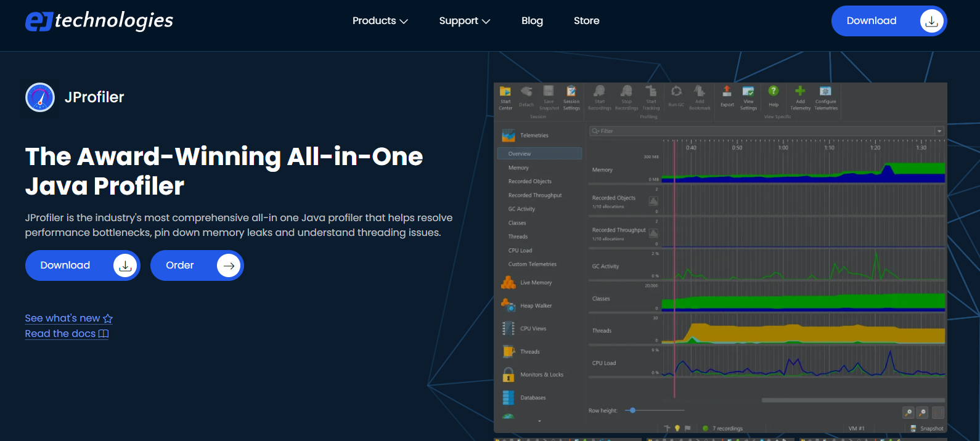
Task: Click the 7 recordings status indicator
Action: tap(722, 428)
